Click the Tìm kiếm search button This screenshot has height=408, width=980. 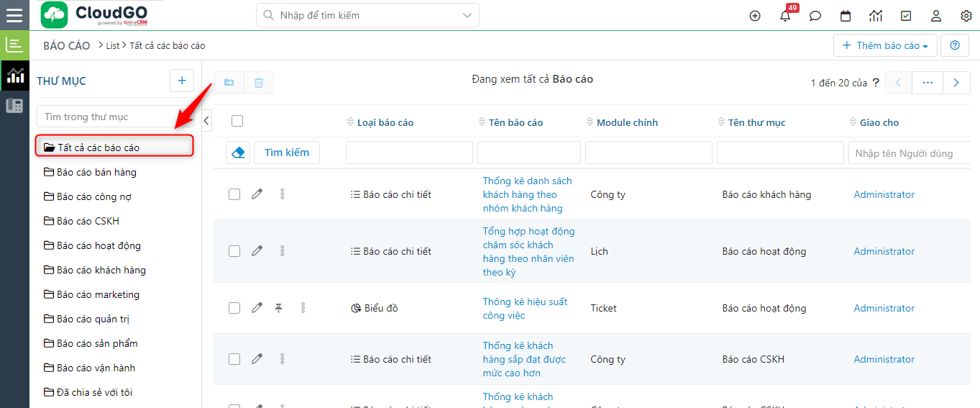tap(287, 153)
